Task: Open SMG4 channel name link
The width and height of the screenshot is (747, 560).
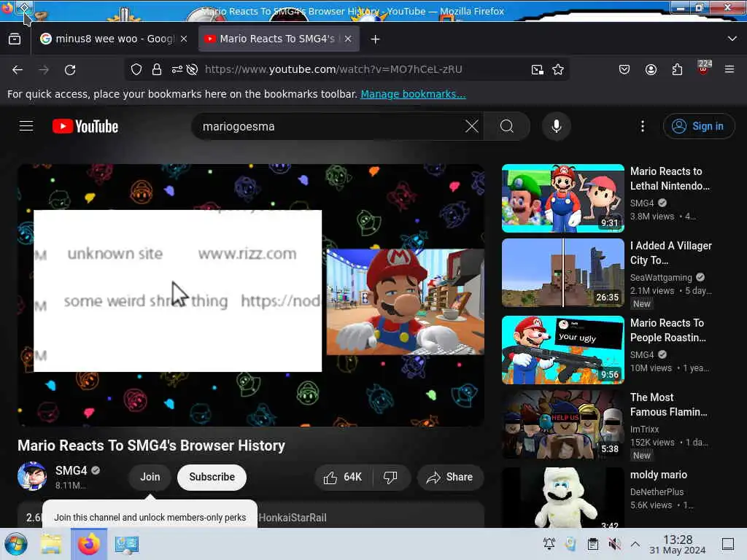Action: [71, 470]
